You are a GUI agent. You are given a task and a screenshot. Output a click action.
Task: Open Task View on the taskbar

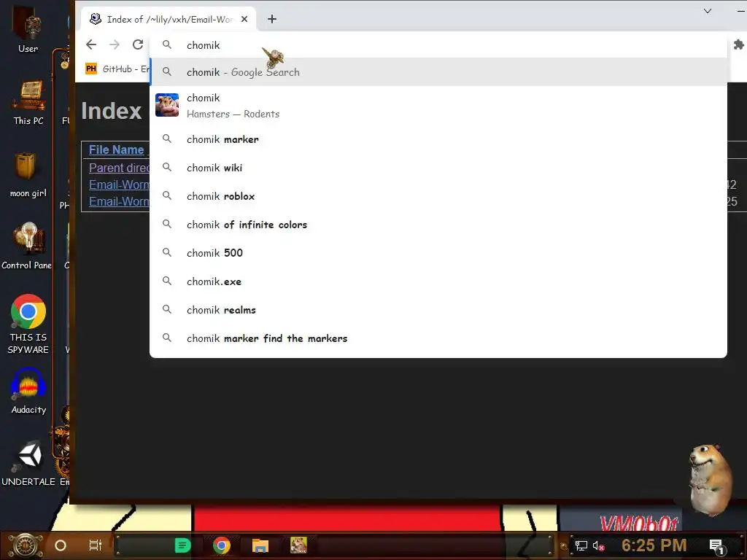click(x=96, y=545)
